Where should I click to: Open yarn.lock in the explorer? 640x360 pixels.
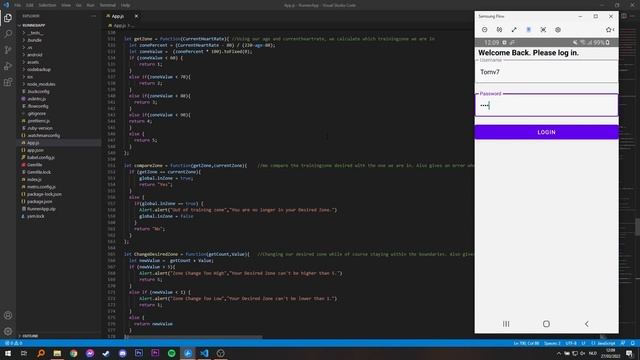click(x=36, y=216)
